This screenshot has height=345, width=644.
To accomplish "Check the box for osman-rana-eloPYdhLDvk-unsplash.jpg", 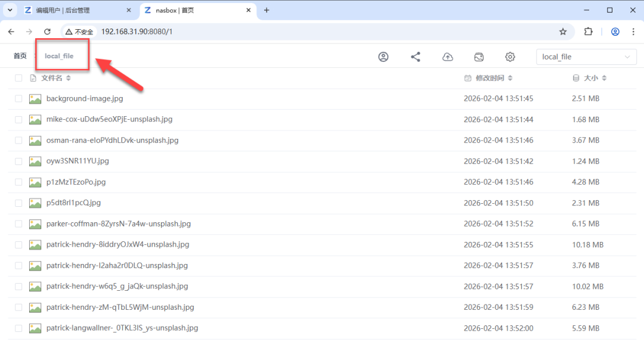I will (18, 140).
